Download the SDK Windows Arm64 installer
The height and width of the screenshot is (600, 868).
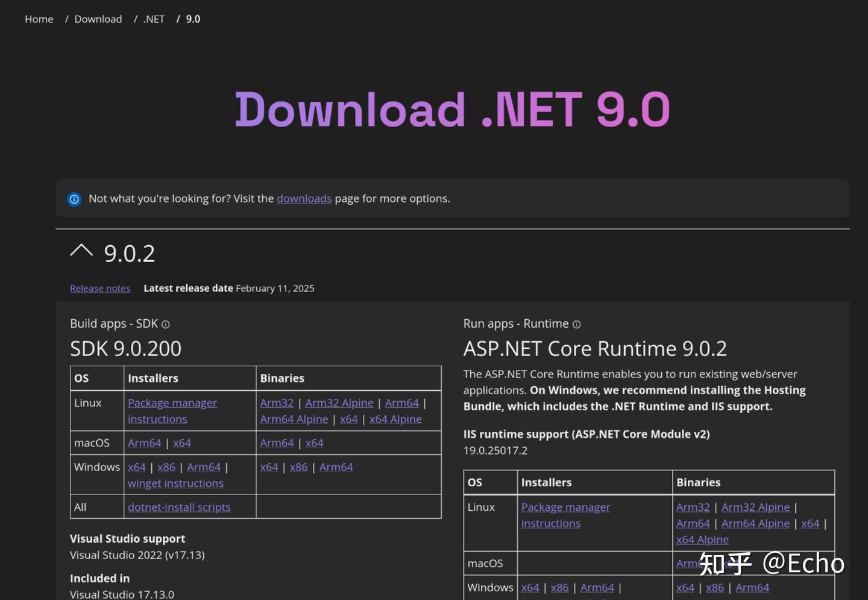point(204,467)
